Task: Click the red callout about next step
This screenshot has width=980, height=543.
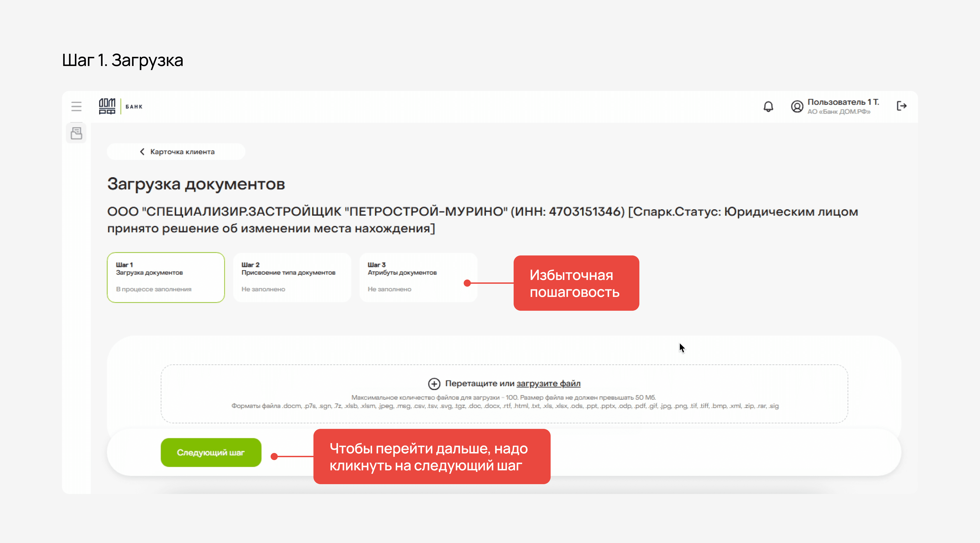Action: click(x=431, y=456)
